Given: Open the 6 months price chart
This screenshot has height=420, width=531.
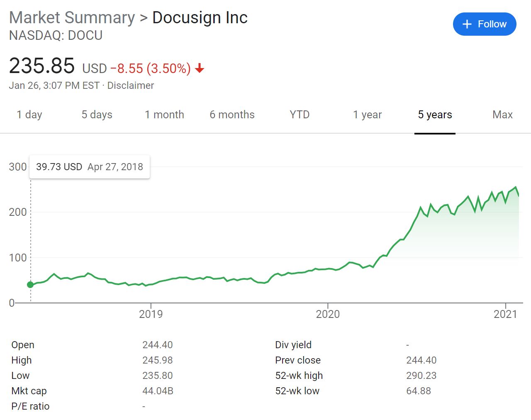Looking at the screenshot, I should point(232,115).
